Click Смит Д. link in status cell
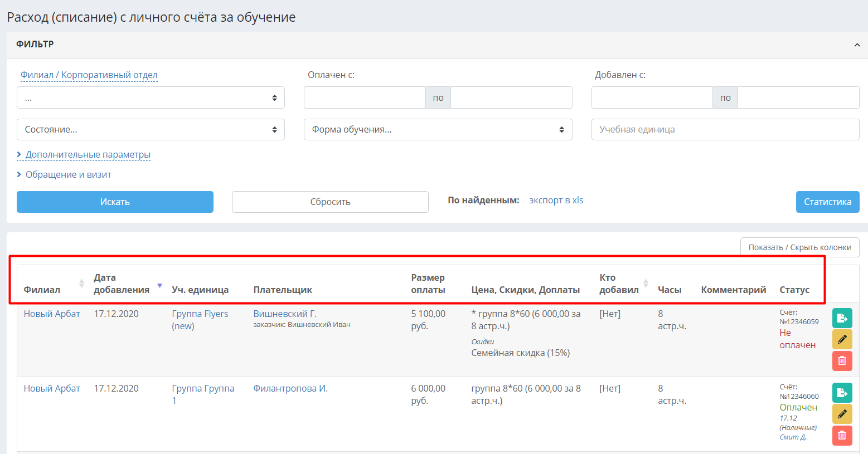This screenshot has height=454, width=868. coord(793,437)
